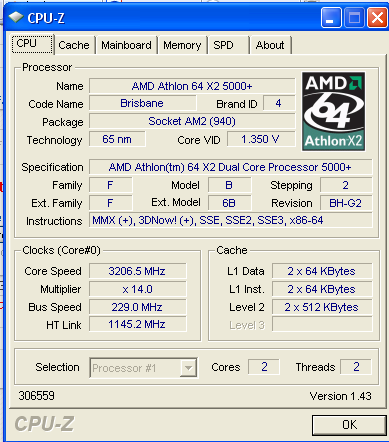Click the AMD Athlon 64 X2 logo
The height and width of the screenshot is (442, 389).
coord(333,111)
